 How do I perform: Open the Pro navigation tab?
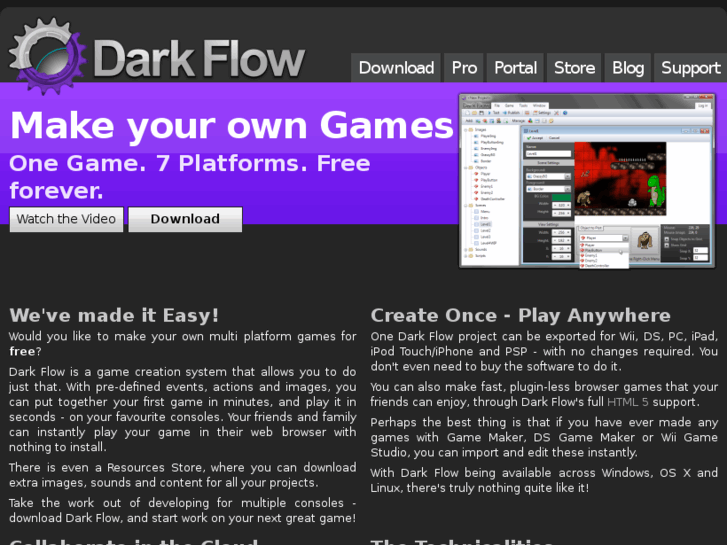[464, 68]
